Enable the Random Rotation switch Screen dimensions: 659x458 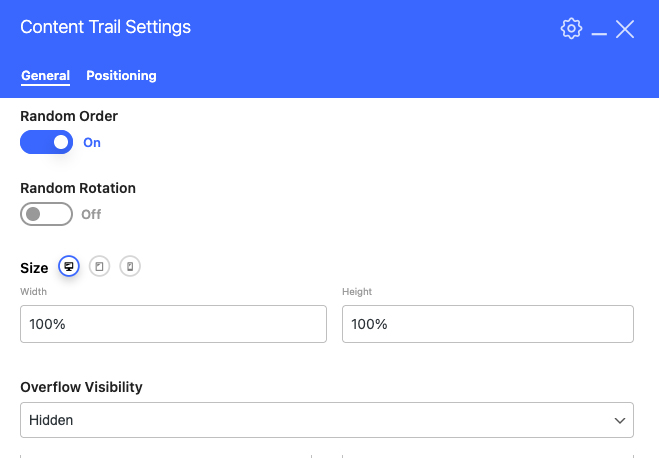(x=46, y=214)
